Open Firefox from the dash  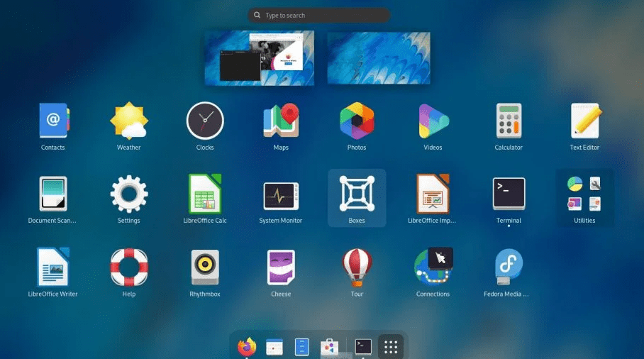click(x=247, y=347)
